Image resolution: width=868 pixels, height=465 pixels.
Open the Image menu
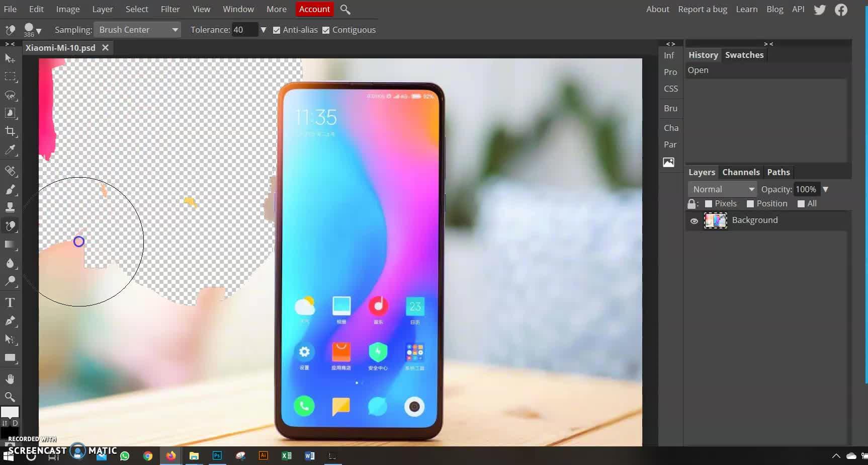tap(68, 9)
